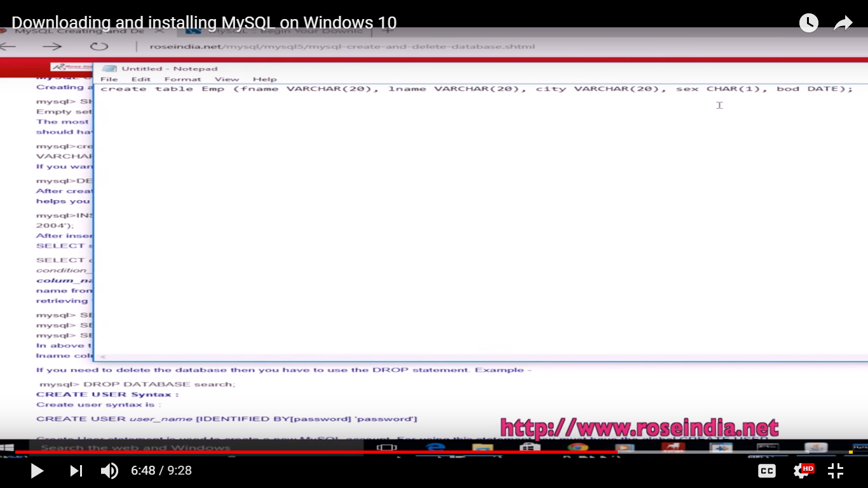Viewport: 868px width, 488px height.
Task: Add video to Watch Later
Action: 808,24
